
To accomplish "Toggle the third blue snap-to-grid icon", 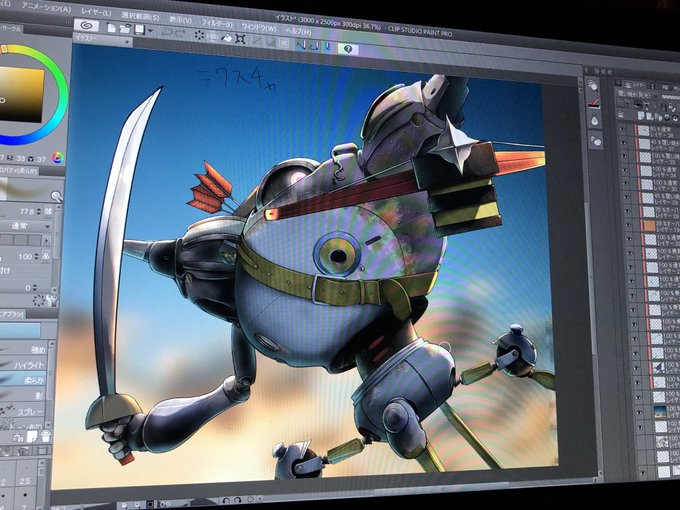I will (327, 47).
